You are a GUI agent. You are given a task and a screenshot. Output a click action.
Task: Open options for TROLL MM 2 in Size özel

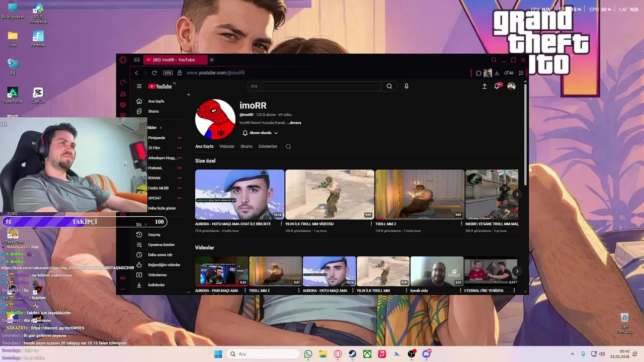461,224
